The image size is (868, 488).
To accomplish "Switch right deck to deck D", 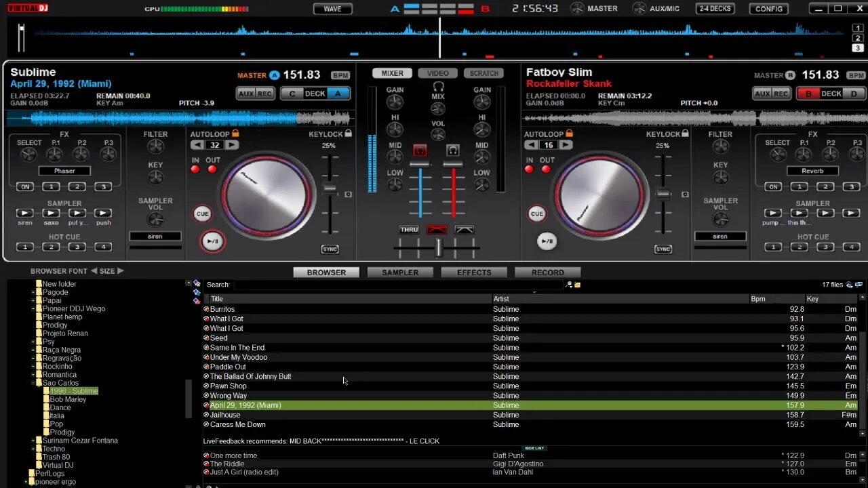I will pos(854,94).
